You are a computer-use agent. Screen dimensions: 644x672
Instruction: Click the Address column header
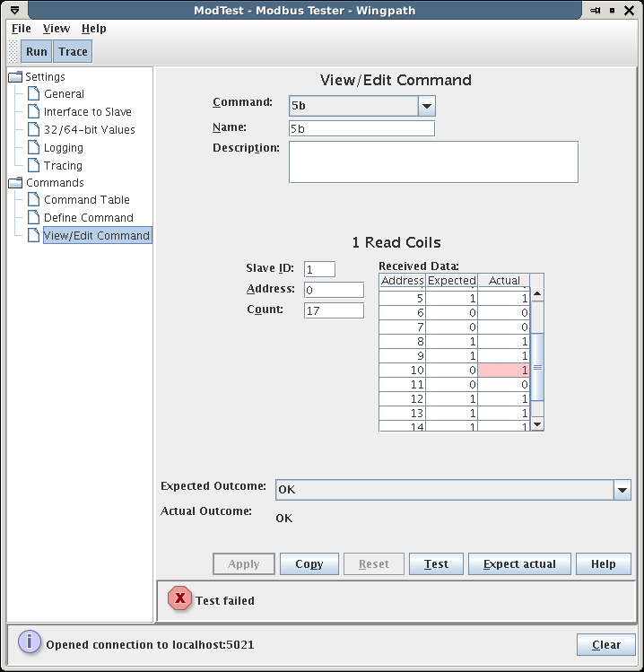point(403,280)
